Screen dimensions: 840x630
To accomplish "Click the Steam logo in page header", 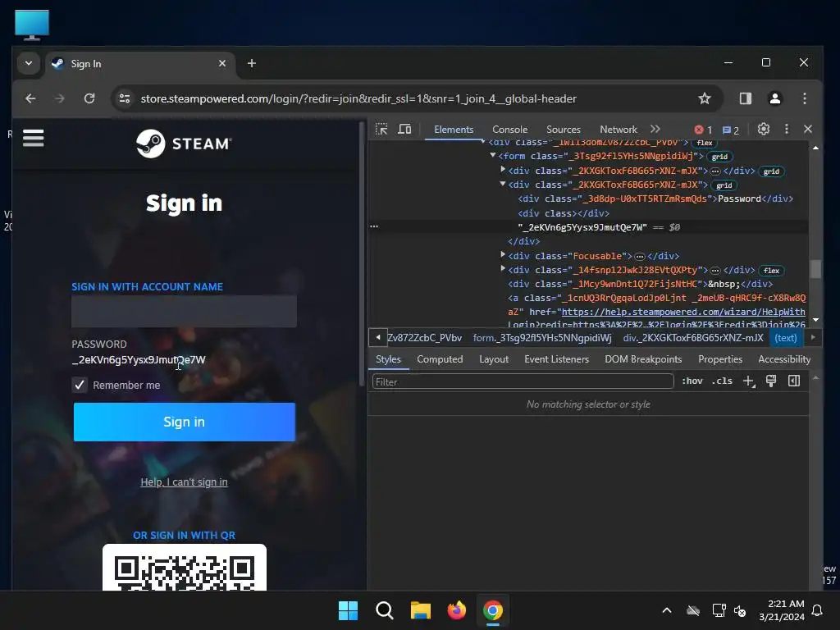I will 184,144.
